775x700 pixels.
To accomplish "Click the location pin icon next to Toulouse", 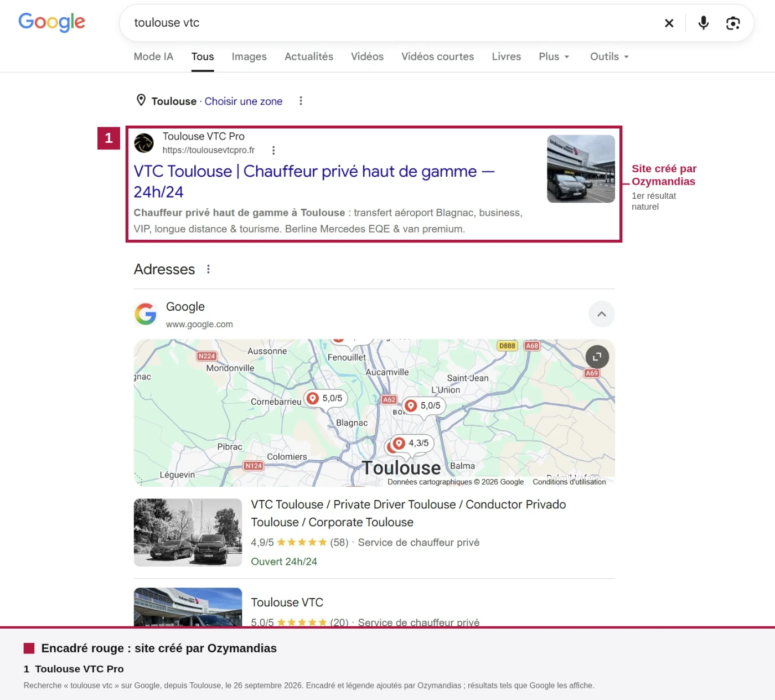I will point(141,100).
